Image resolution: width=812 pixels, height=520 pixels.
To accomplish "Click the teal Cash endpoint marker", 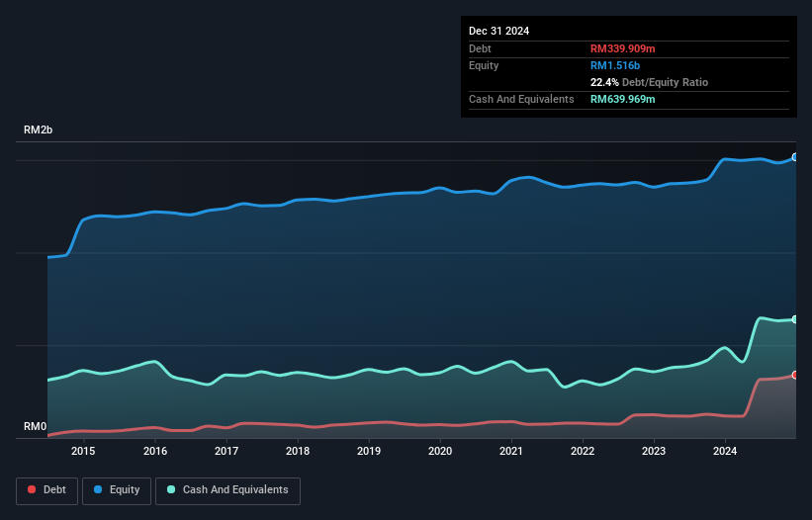I will click(x=794, y=319).
